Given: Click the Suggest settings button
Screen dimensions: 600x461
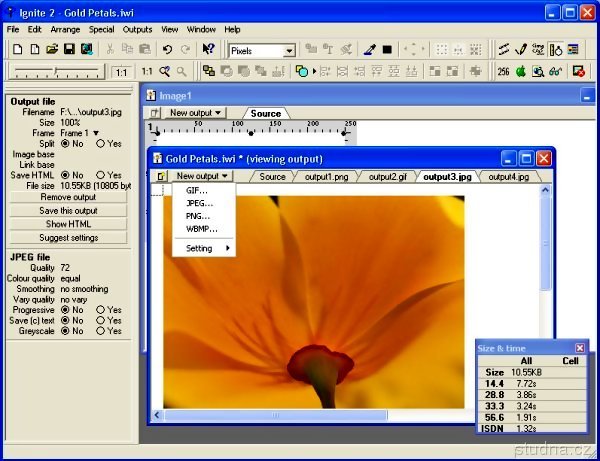Looking at the screenshot, I should coord(68,237).
